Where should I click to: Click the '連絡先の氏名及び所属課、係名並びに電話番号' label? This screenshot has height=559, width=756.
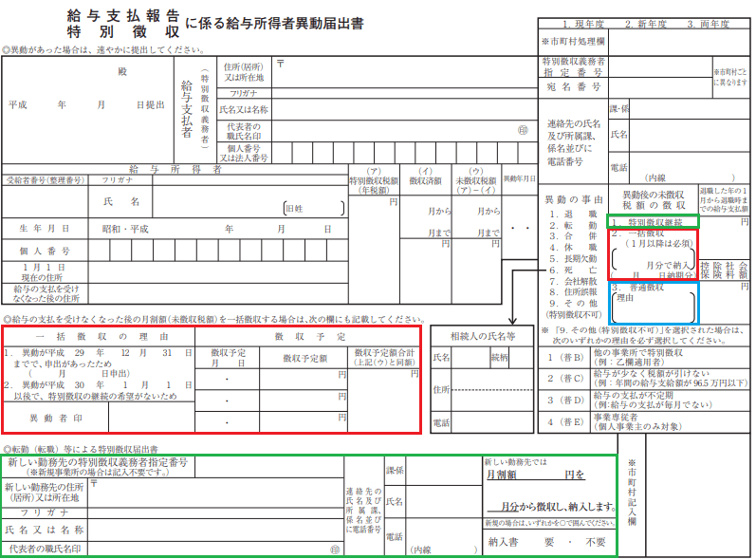tap(573, 142)
